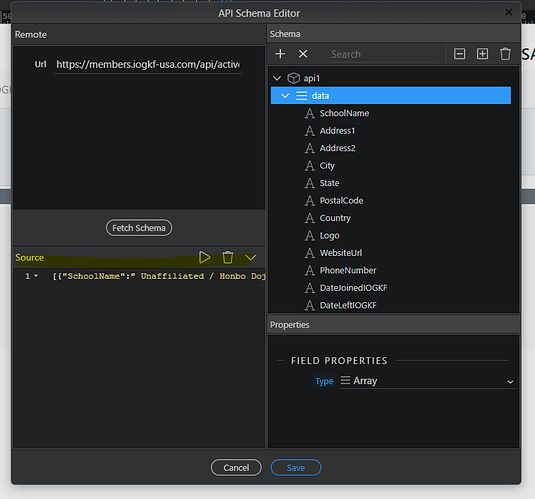Expand all schema nodes icon
The width and height of the screenshot is (535, 499).
coord(482,54)
